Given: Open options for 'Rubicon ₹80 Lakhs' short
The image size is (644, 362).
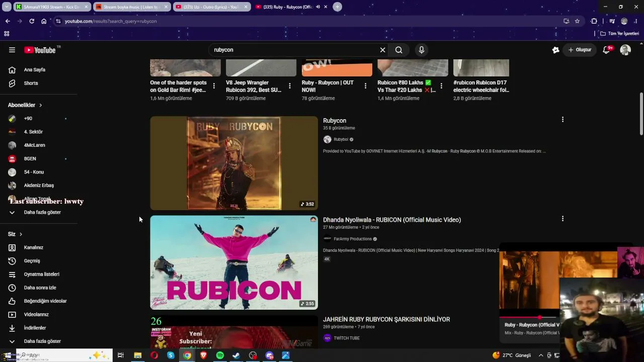Looking at the screenshot, I should 441,86.
